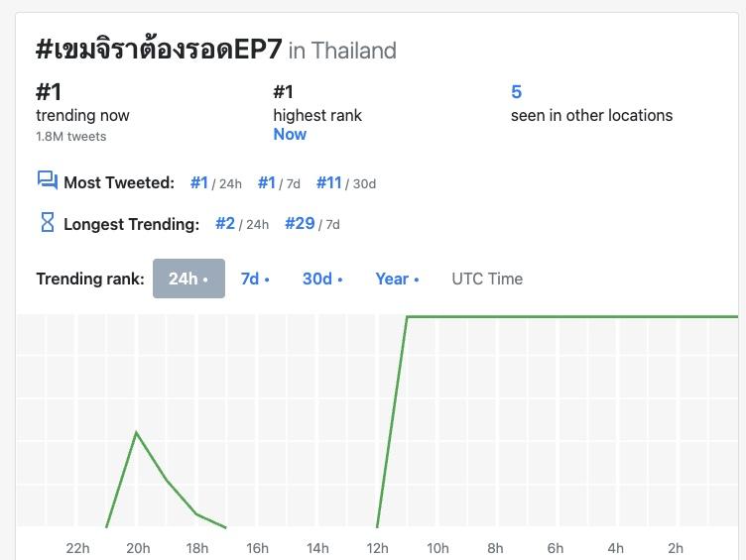The width and height of the screenshot is (746, 560).
Task: Click the Longest Trending hourglass icon
Action: pos(47,222)
